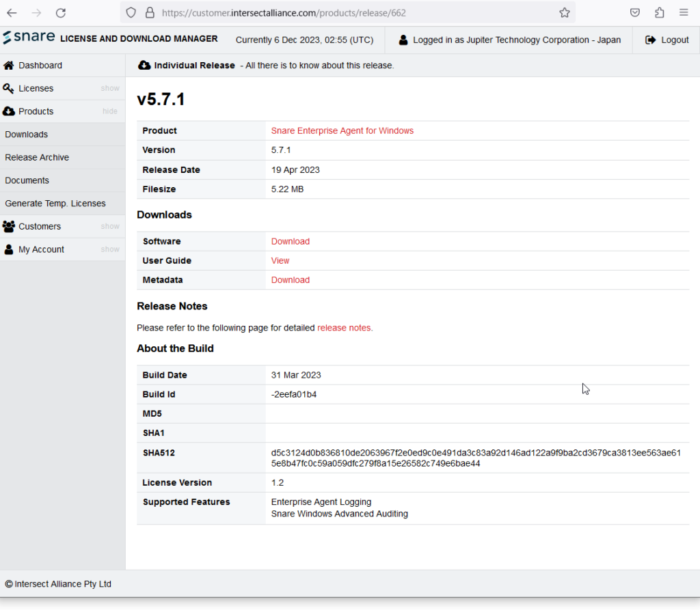Click the Build Id value -2eefa01b4
This screenshot has height=610, width=700.
point(294,394)
